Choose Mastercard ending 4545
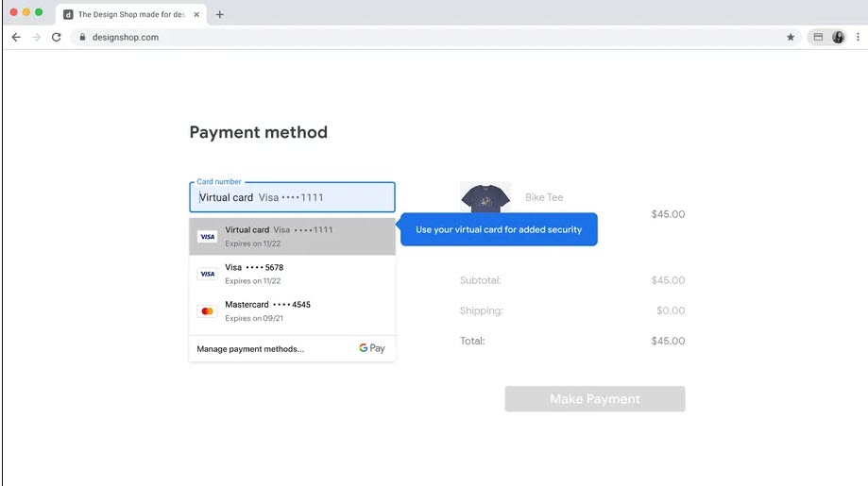 point(292,310)
